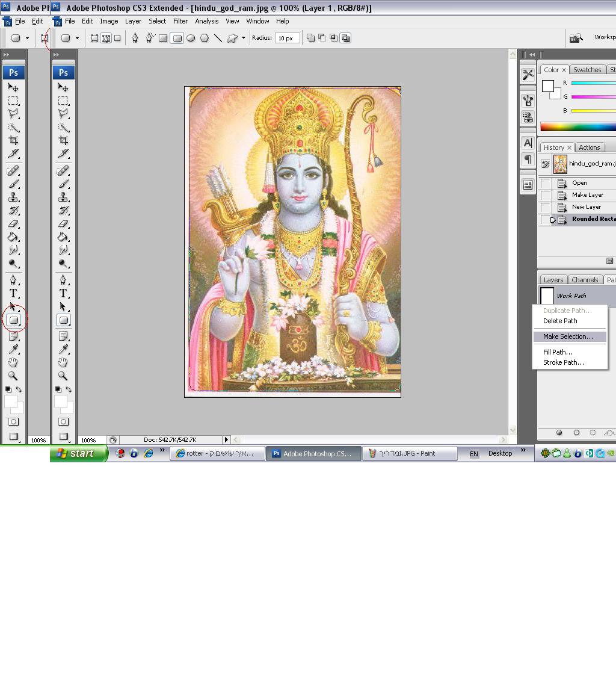616x691 pixels.
Task: Click the foreground color swatch in Color panel
Action: click(547, 86)
